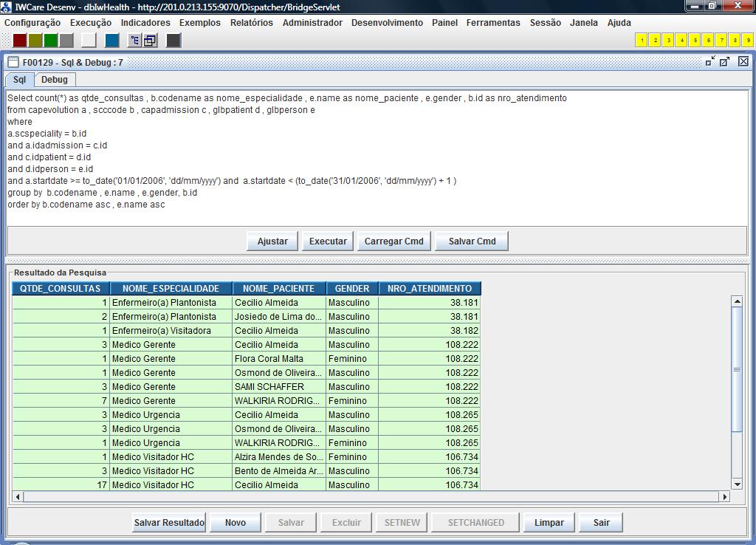Click yellow shortcut button 5
This screenshot has width=756, height=545.
pos(695,41)
